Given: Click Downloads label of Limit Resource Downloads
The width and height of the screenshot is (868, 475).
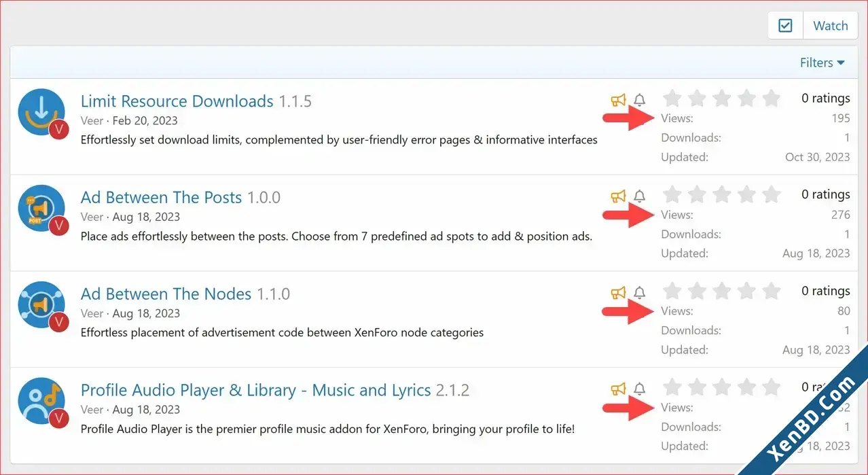Looking at the screenshot, I should point(691,138).
